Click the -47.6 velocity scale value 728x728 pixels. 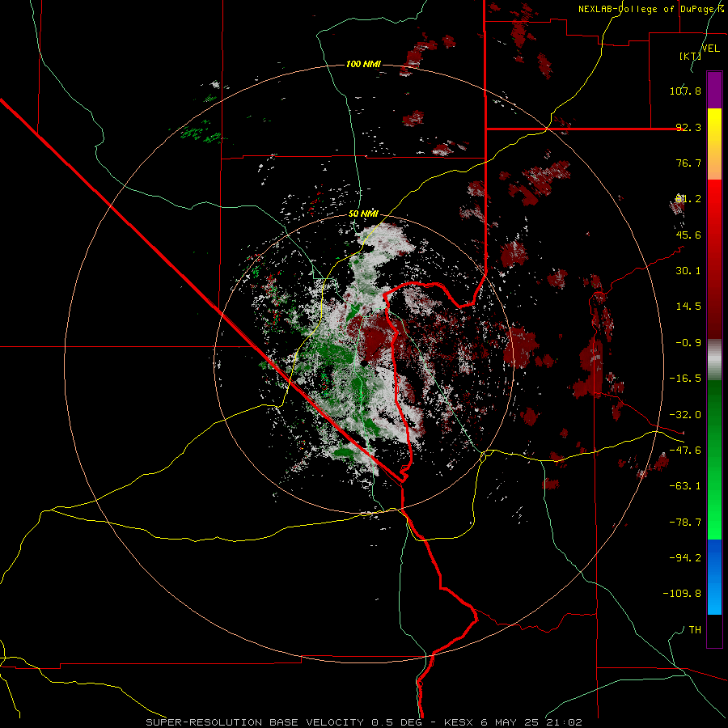pos(685,451)
